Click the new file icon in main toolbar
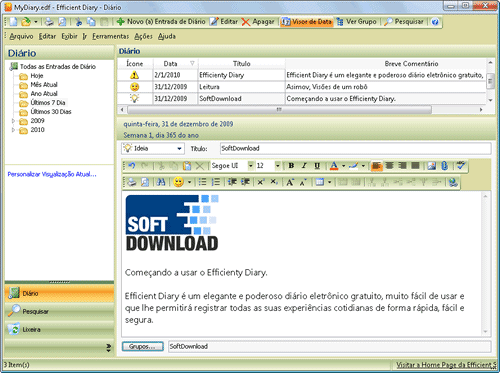The image size is (500, 373). click(x=13, y=22)
